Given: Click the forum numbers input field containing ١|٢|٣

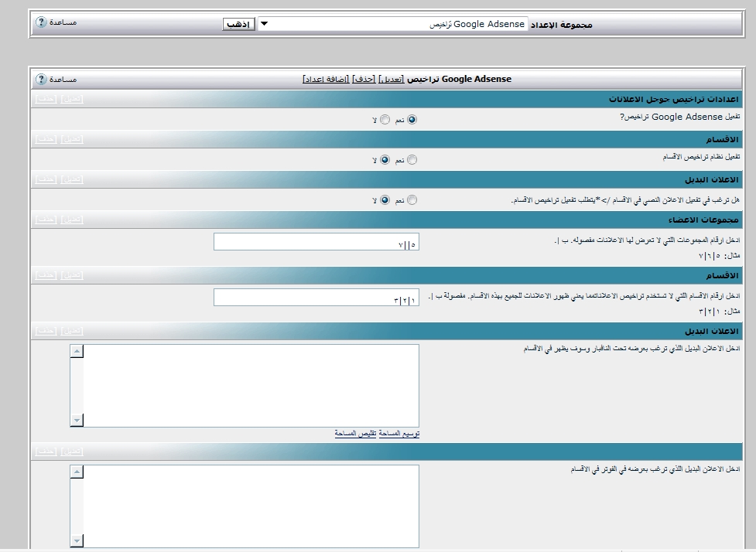Looking at the screenshot, I should 316,298.
